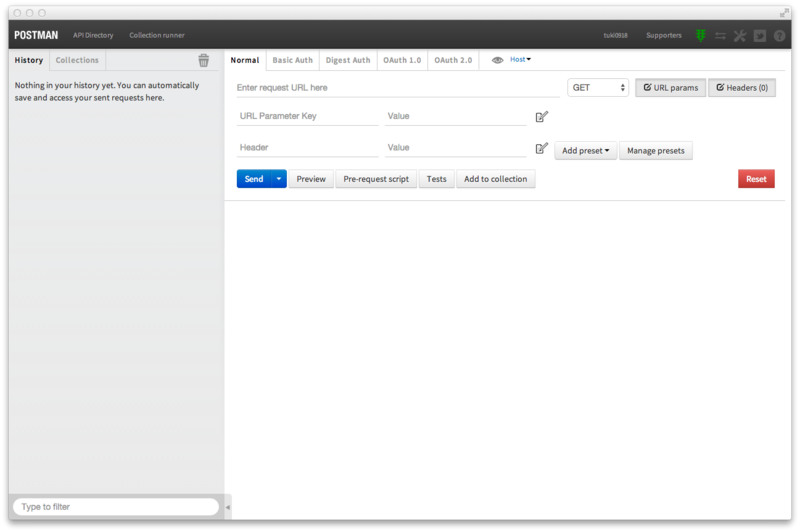The height and width of the screenshot is (532, 800).
Task: Expand the Send button dropdown arrow
Action: [279, 179]
